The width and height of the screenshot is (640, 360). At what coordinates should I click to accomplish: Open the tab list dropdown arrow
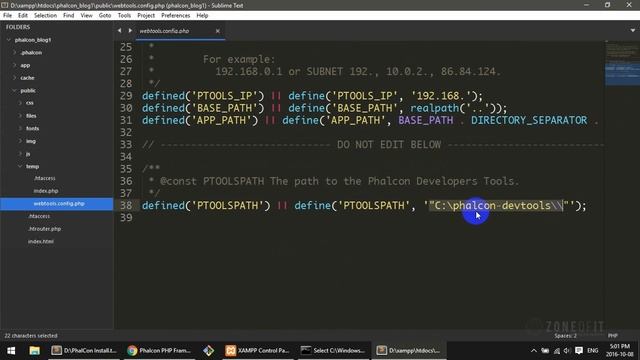[x=633, y=31]
